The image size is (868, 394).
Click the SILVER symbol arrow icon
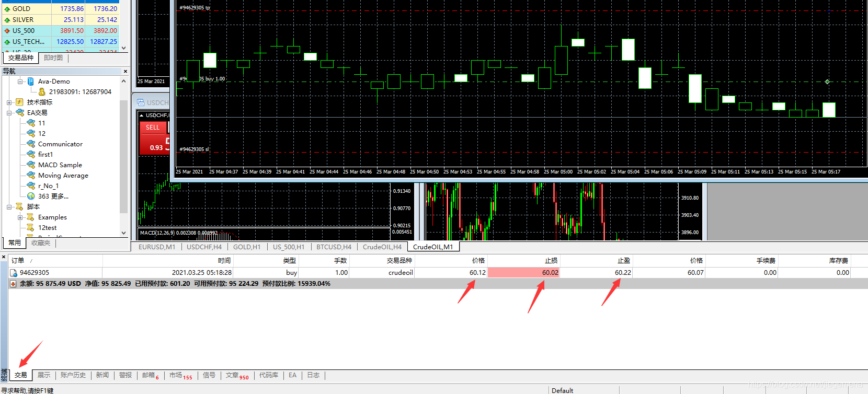pos(7,20)
